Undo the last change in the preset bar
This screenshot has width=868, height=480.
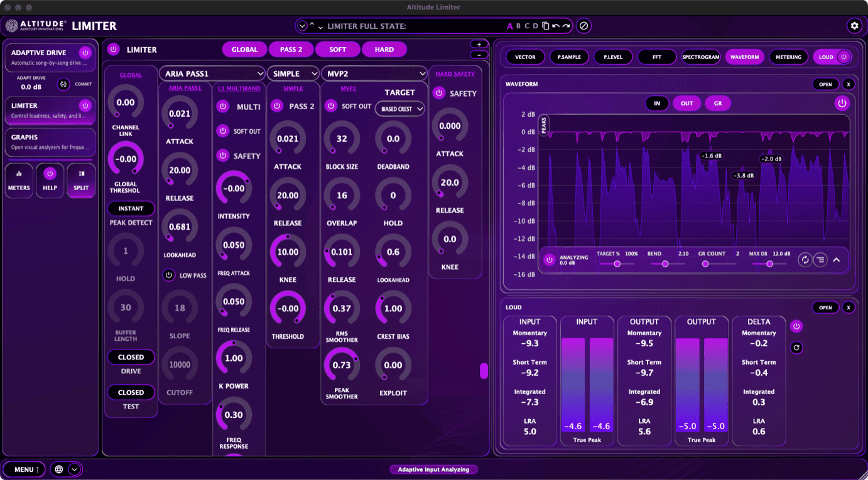555,26
